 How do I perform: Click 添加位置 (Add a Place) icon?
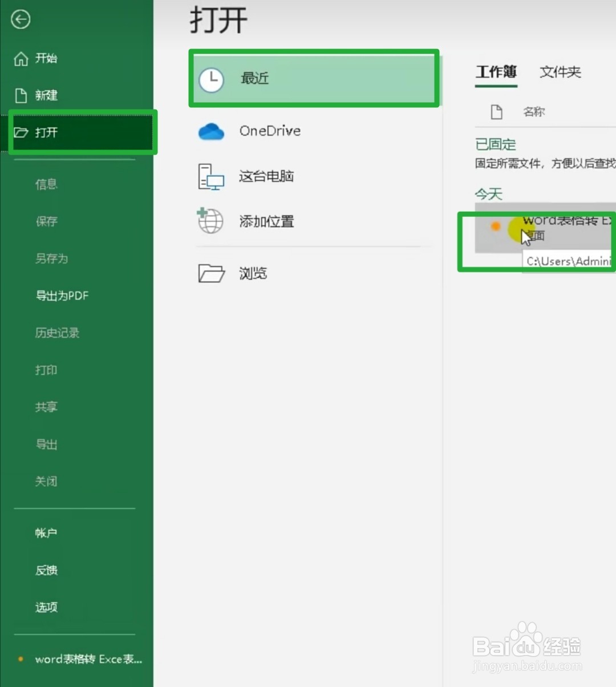pos(210,221)
